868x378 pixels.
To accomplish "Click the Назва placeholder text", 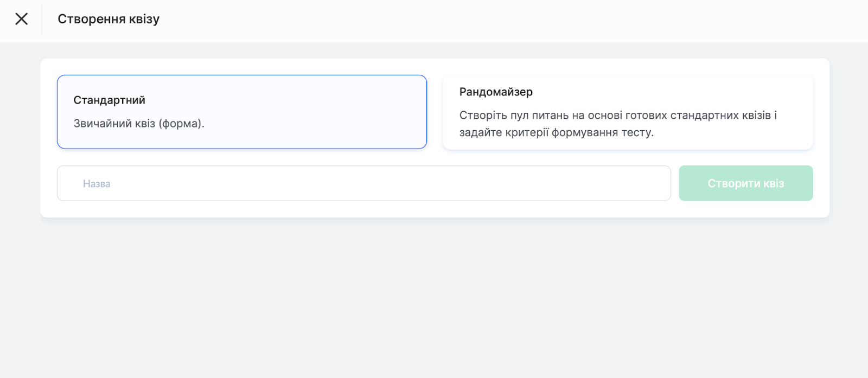I will point(97,184).
